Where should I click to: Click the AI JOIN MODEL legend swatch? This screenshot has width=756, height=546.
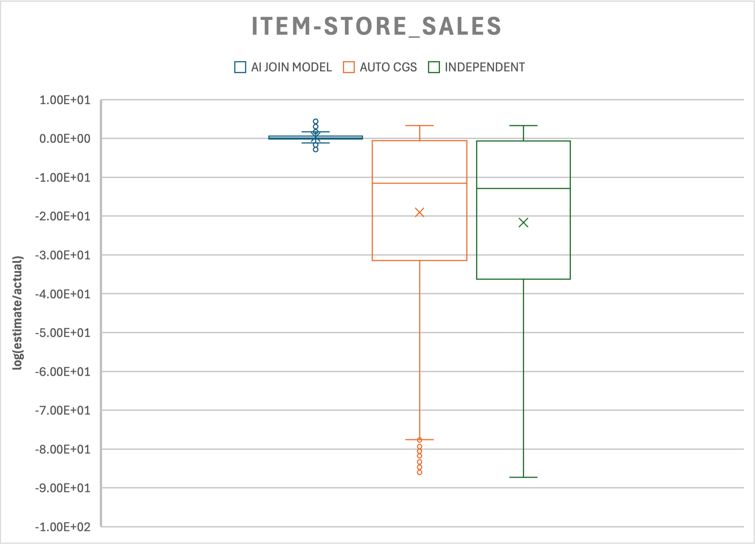pyautogui.click(x=240, y=67)
